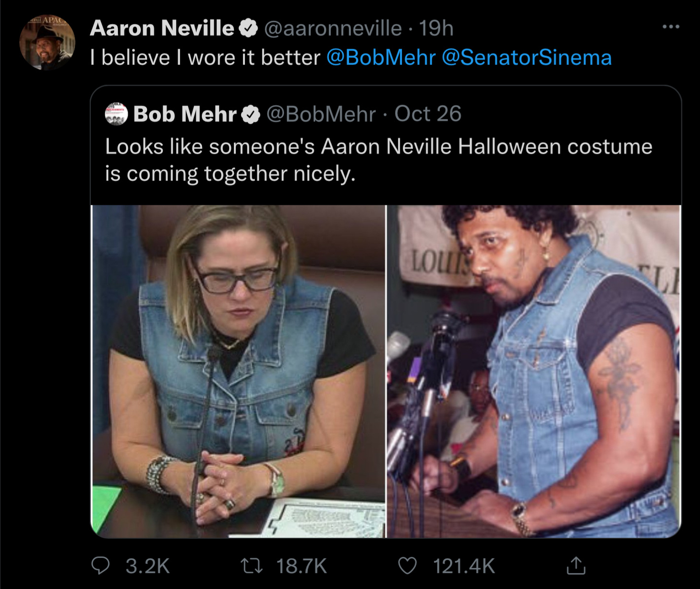Click the verified badge beside Bob Mehr
The height and width of the screenshot is (589, 700).
251,115
